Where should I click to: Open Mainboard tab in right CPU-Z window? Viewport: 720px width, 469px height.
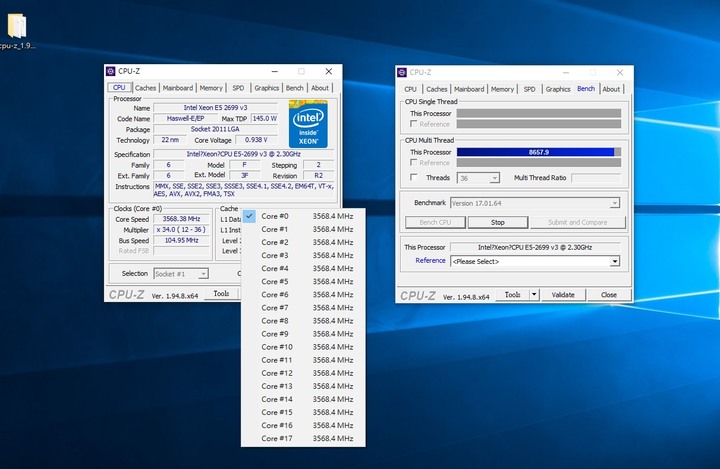point(469,89)
